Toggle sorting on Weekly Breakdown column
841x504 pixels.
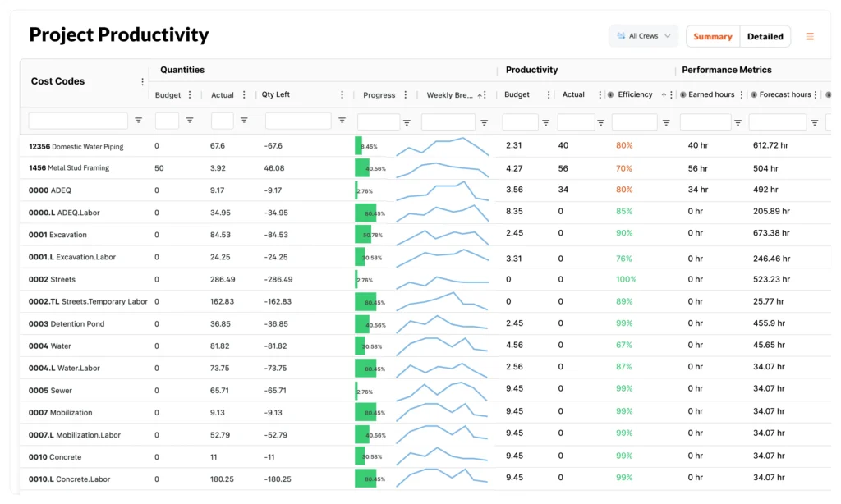tap(479, 95)
